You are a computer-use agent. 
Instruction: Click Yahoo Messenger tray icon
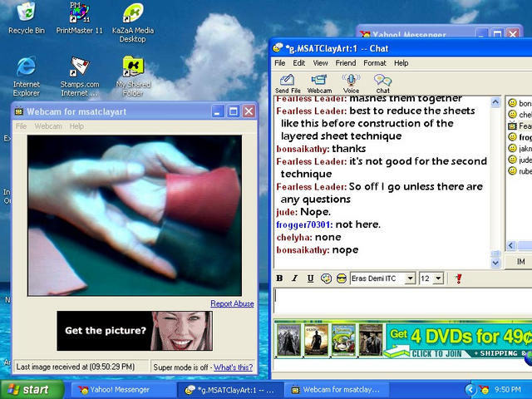tap(485, 390)
